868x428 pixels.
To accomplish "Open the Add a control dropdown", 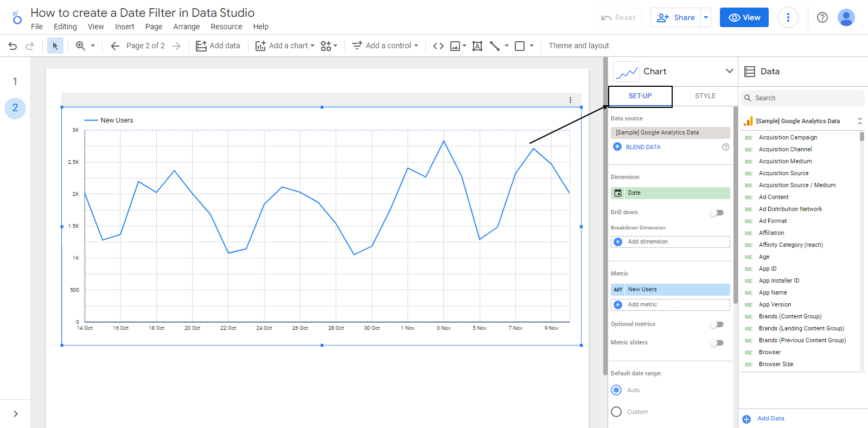I will pyautogui.click(x=385, y=46).
